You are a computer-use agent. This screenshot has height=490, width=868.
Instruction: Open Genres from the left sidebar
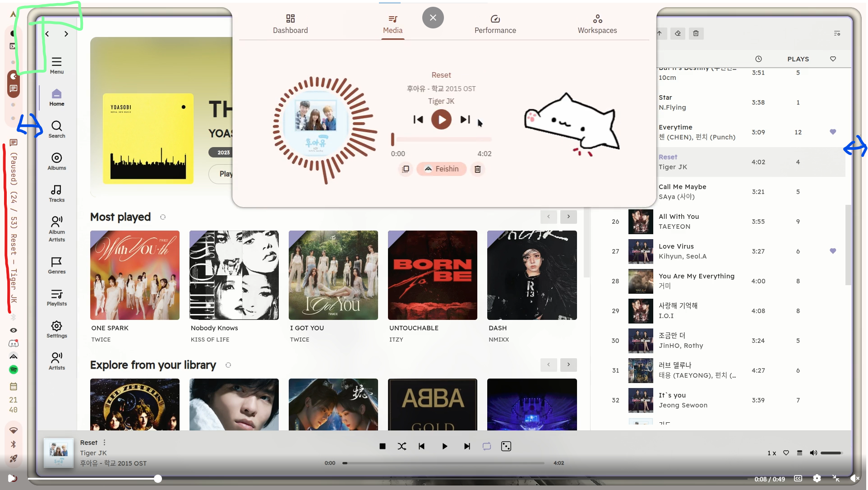[x=57, y=265]
